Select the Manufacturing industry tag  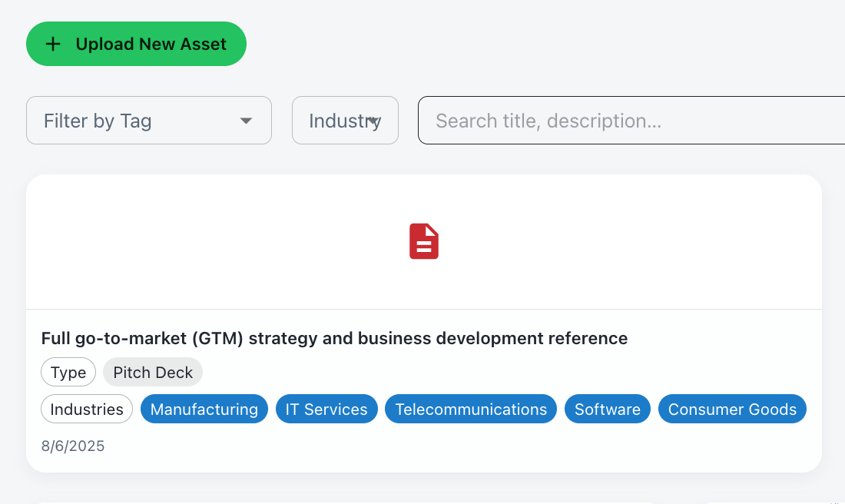[204, 409]
